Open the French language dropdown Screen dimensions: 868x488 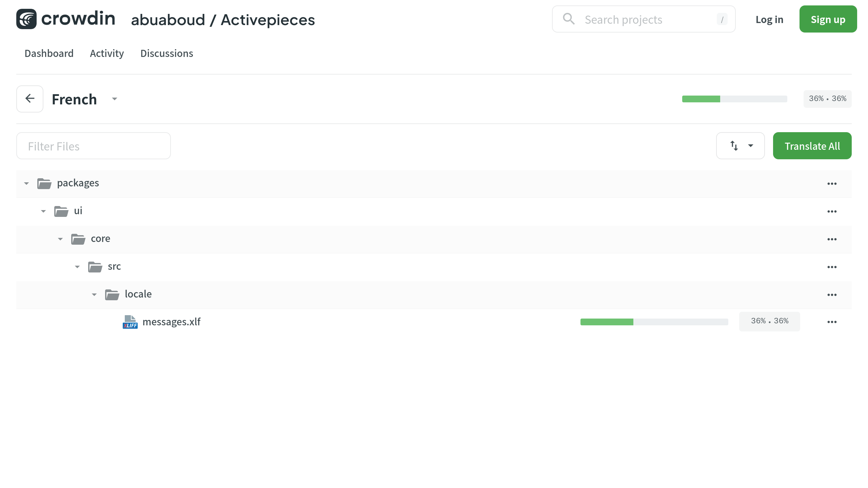point(115,99)
